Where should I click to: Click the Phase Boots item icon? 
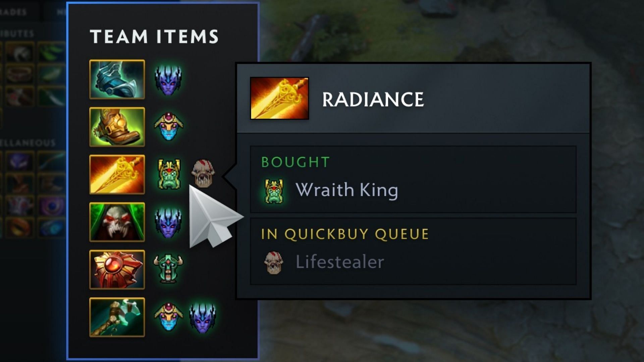(117, 127)
